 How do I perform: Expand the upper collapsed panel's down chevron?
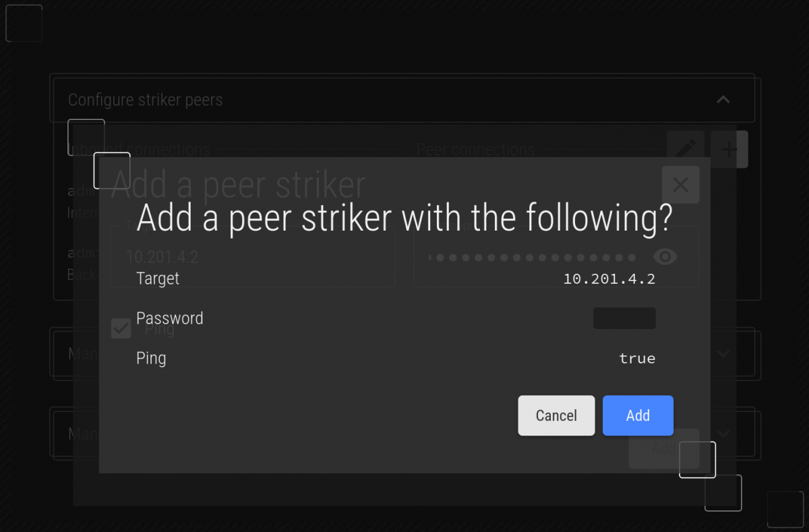coord(723,354)
